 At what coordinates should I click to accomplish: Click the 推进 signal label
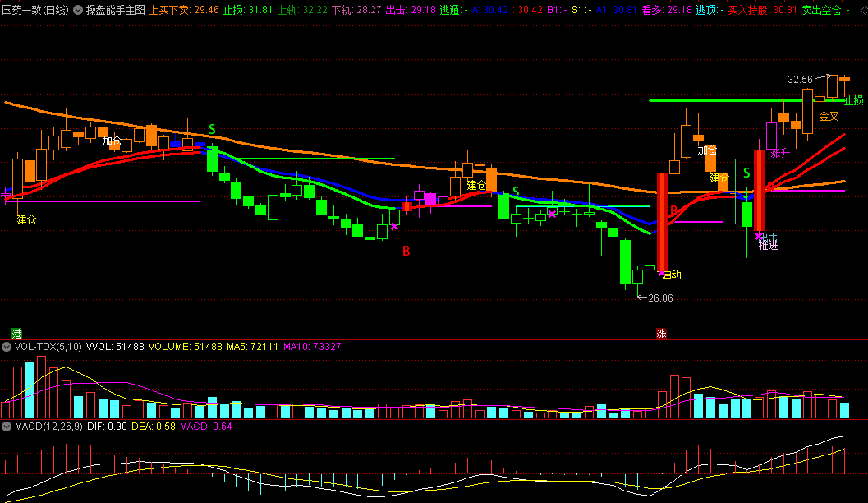[x=769, y=246]
